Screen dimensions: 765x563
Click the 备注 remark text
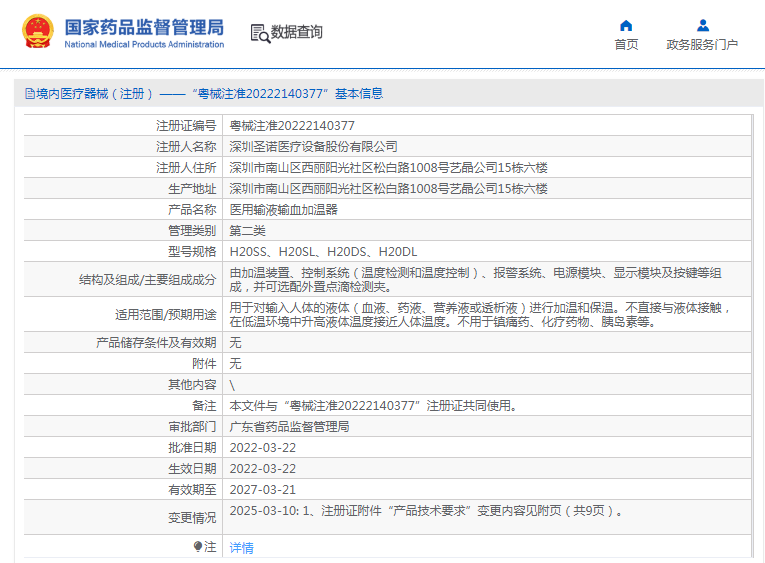pyautogui.click(x=373, y=406)
